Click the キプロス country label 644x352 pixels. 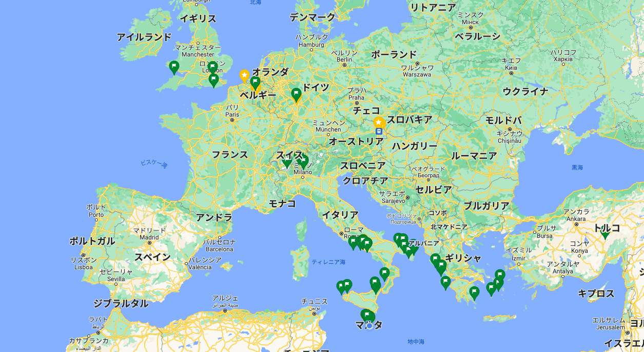pyautogui.click(x=596, y=294)
